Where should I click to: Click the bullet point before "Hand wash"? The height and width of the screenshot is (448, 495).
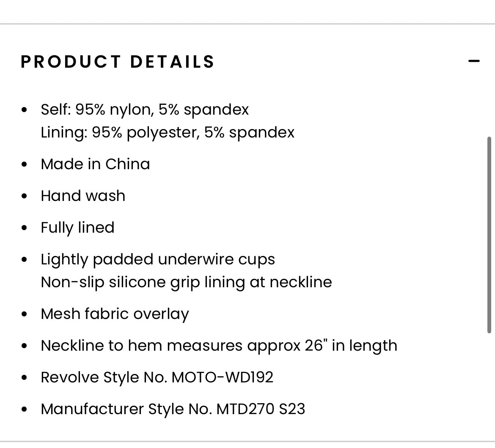pyautogui.click(x=25, y=196)
